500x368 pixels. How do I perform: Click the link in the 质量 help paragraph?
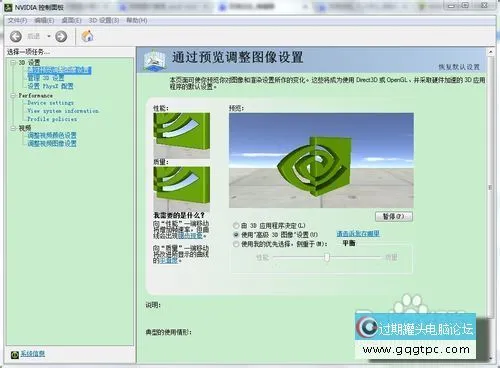(169, 261)
